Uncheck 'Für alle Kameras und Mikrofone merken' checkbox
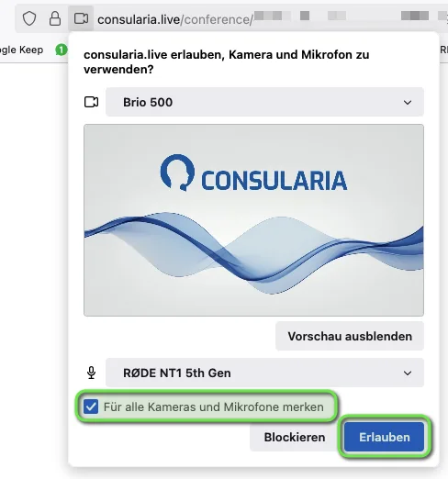 (x=91, y=407)
